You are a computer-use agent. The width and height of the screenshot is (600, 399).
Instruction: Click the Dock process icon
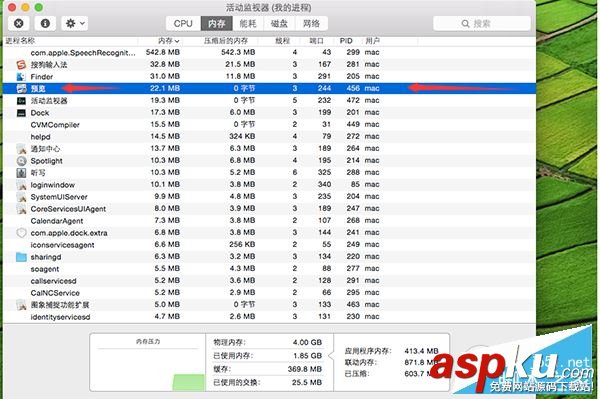coord(21,113)
